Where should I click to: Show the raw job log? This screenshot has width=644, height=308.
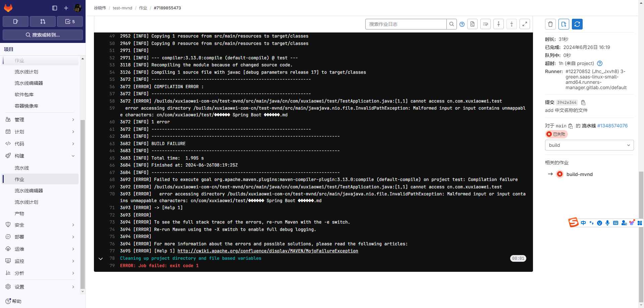point(472,24)
